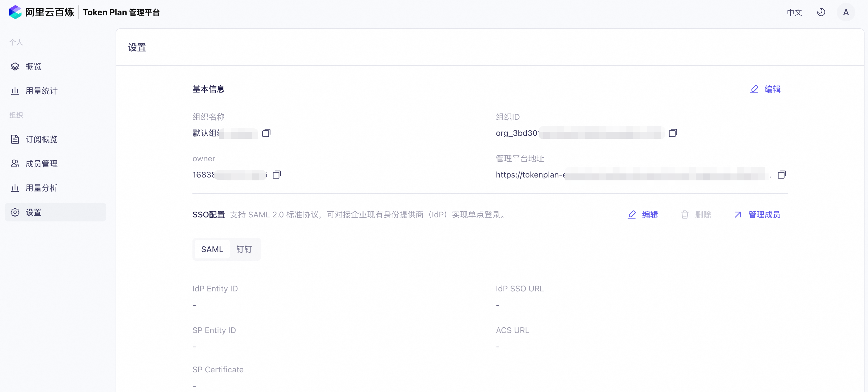This screenshot has height=392, width=868.
Task: Click the 设置 page heading
Action: click(x=137, y=47)
